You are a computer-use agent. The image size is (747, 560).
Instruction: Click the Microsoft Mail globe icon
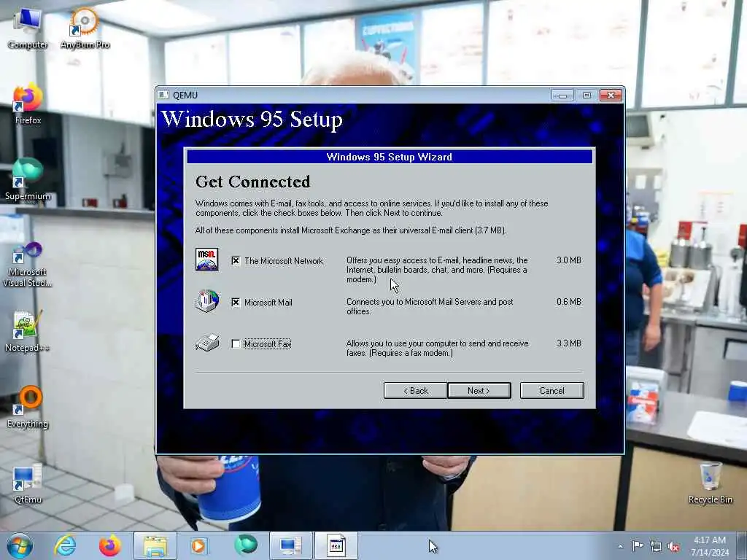click(x=207, y=301)
